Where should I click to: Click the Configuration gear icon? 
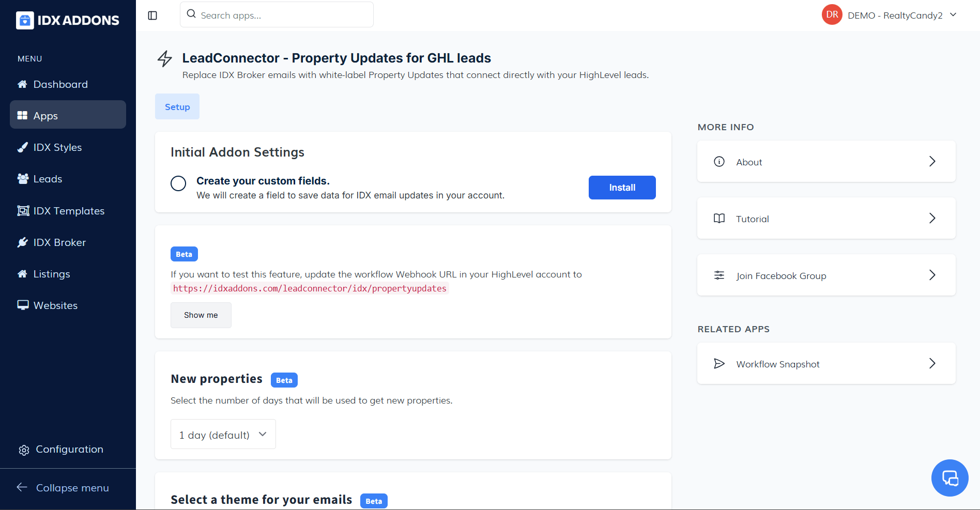(24, 450)
